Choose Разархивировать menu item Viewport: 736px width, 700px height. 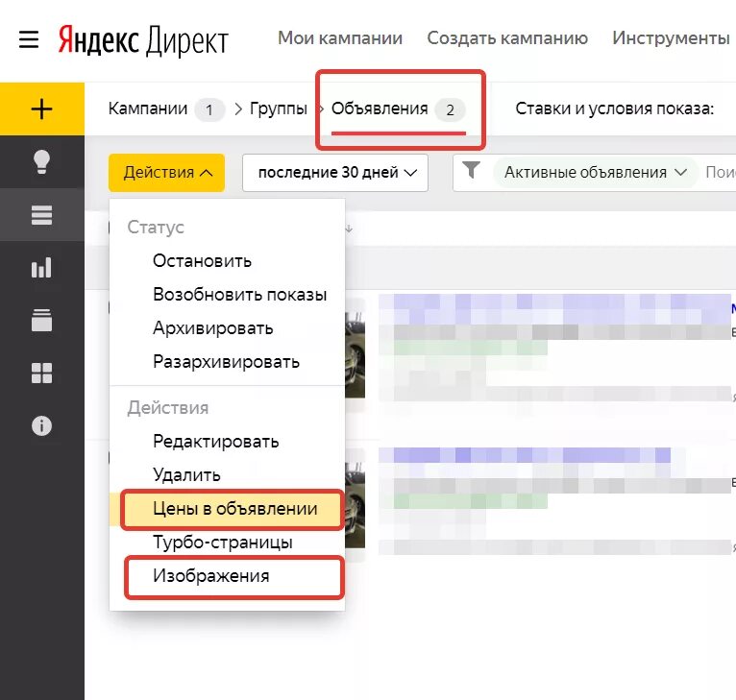click(x=226, y=362)
